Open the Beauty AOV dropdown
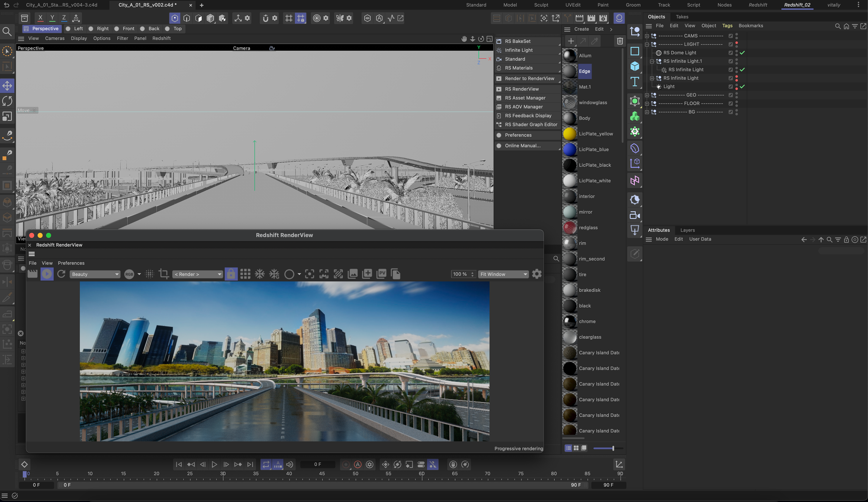Image resolution: width=868 pixels, height=502 pixels. tap(95, 274)
